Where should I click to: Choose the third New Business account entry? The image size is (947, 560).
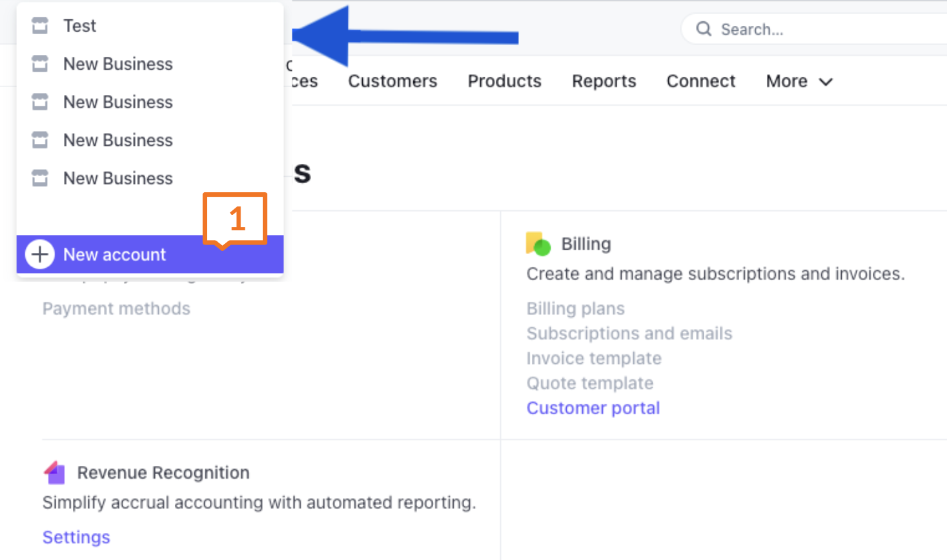click(x=117, y=140)
